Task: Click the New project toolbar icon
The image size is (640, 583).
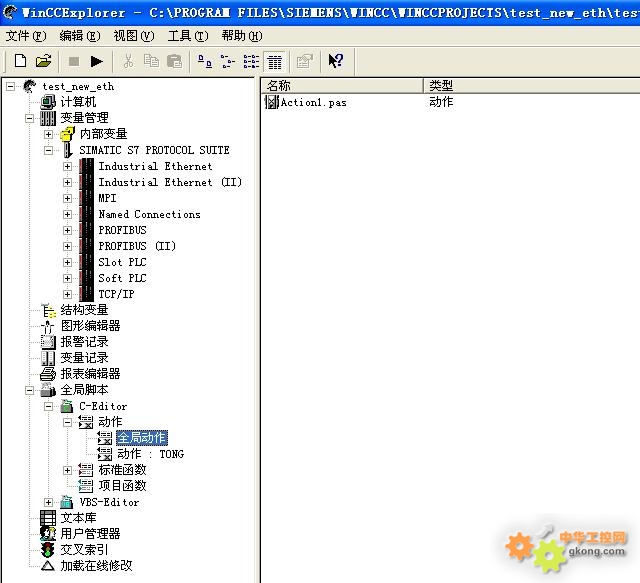Action: click(20, 61)
